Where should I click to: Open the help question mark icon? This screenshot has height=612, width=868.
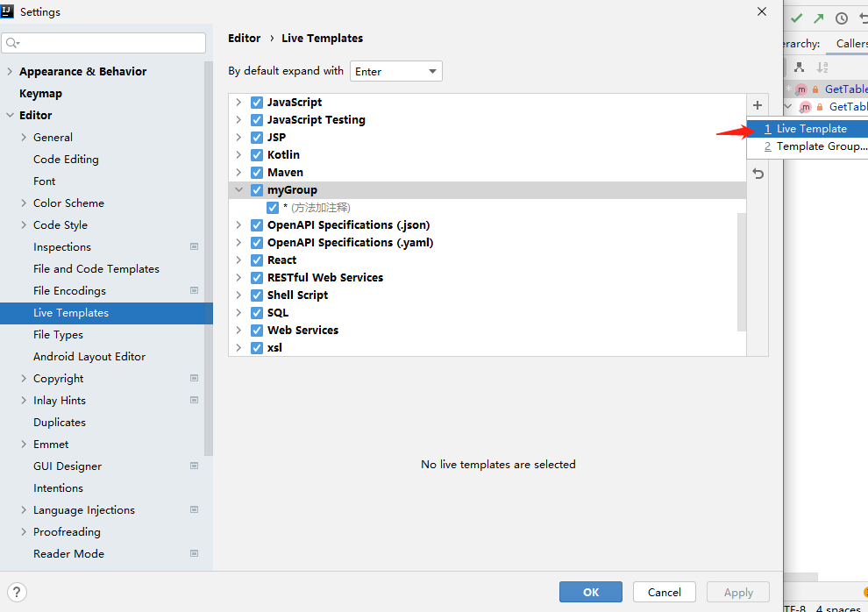click(x=17, y=592)
